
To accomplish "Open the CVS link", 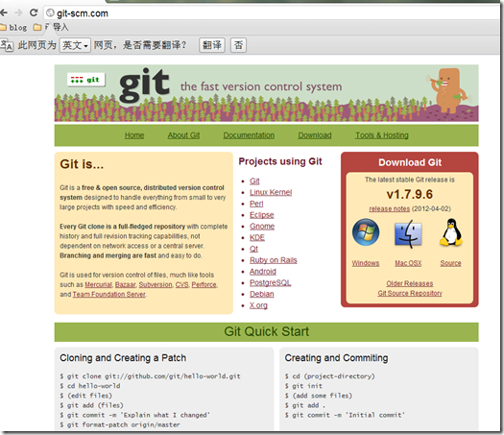I will [182, 285].
